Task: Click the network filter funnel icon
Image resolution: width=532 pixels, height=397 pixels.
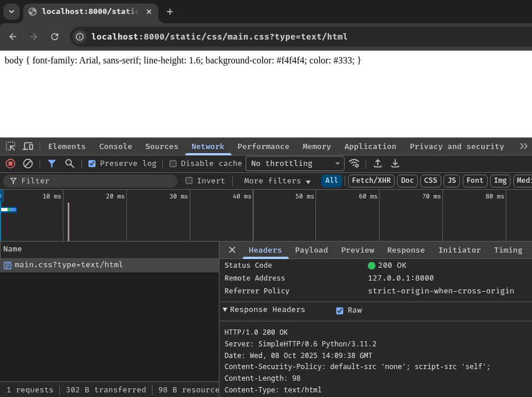Action: tap(52, 164)
